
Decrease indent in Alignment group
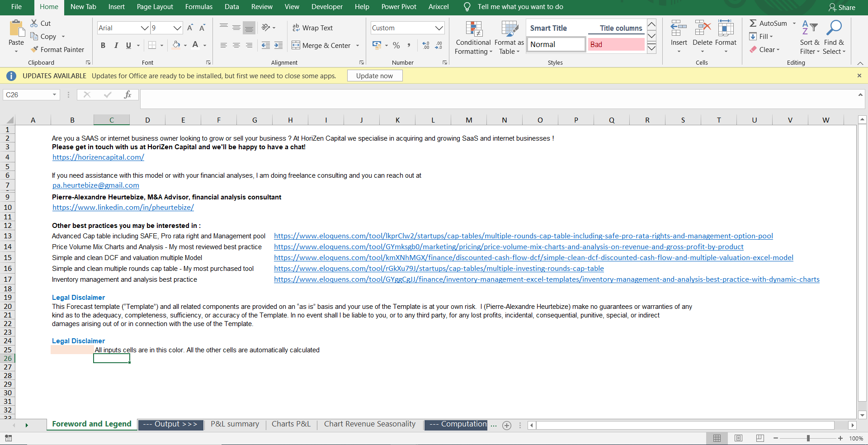(266, 45)
